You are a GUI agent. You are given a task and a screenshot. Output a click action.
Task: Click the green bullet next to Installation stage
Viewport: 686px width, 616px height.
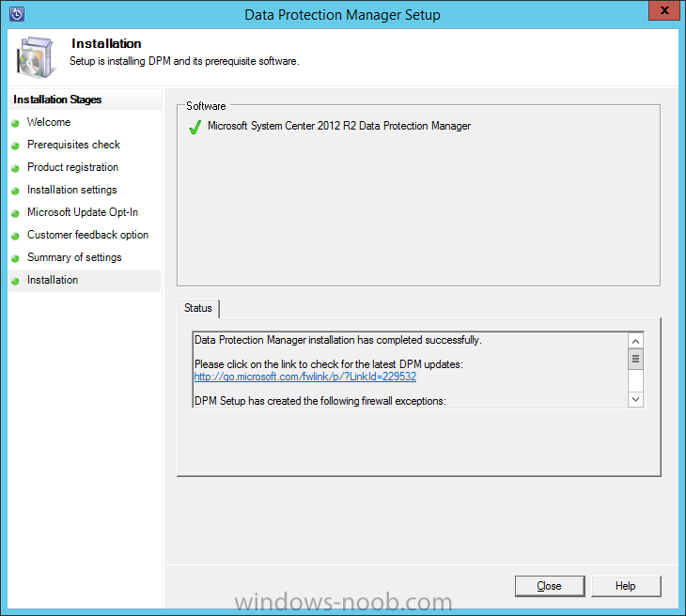point(15,281)
